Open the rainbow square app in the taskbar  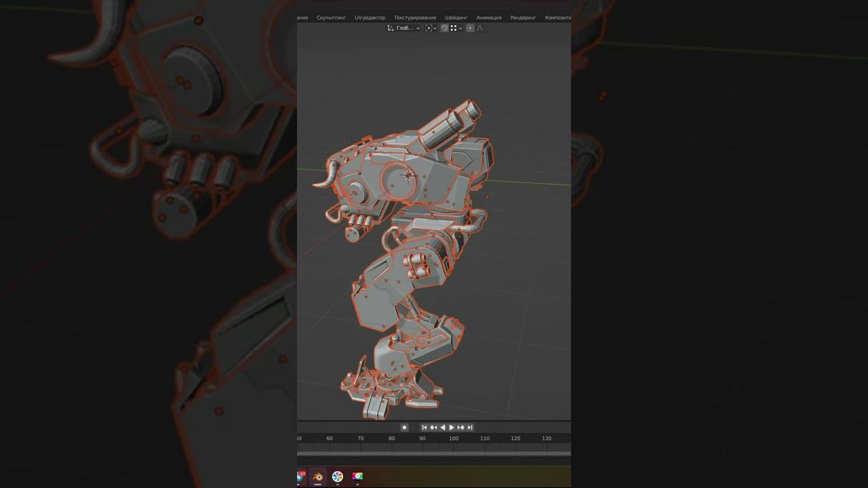[357, 476]
